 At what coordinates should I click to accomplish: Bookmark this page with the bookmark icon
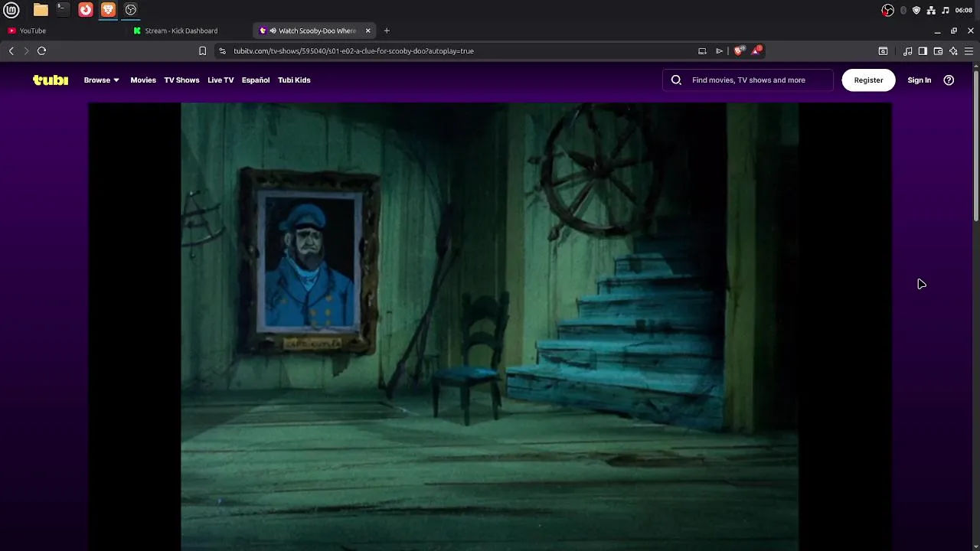[x=202, y=51]
